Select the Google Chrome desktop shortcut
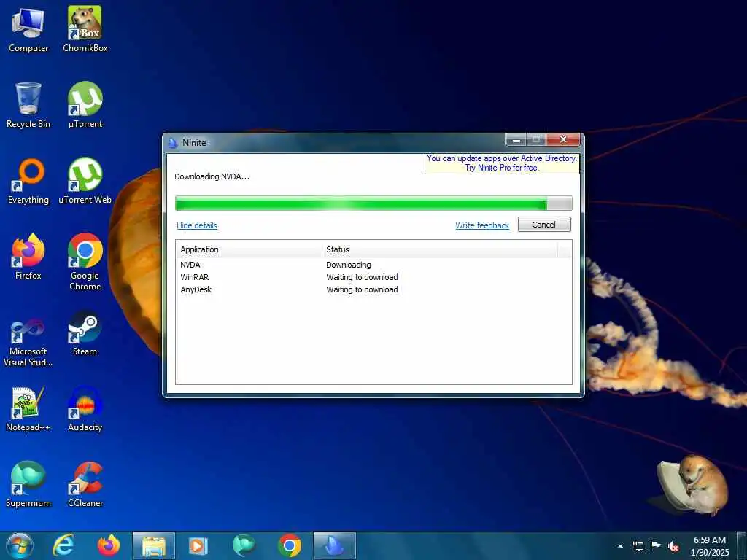747x560 pixels. pos(85,262)
